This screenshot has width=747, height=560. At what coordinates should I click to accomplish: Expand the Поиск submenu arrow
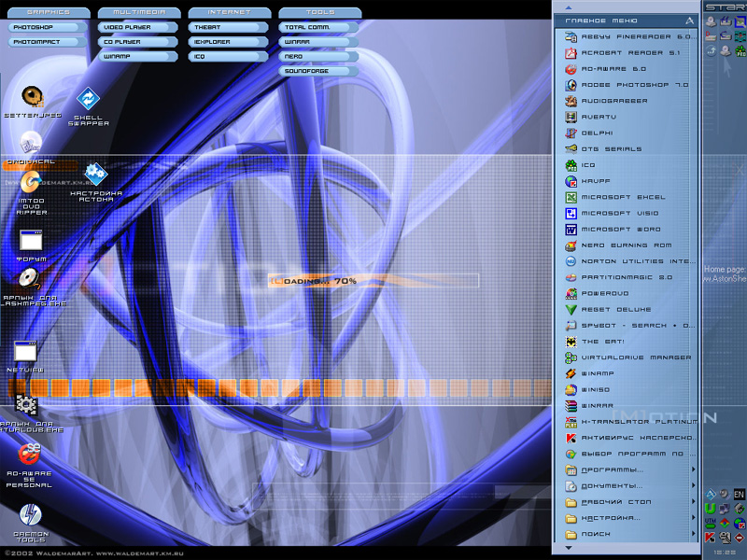coord(693,534)
